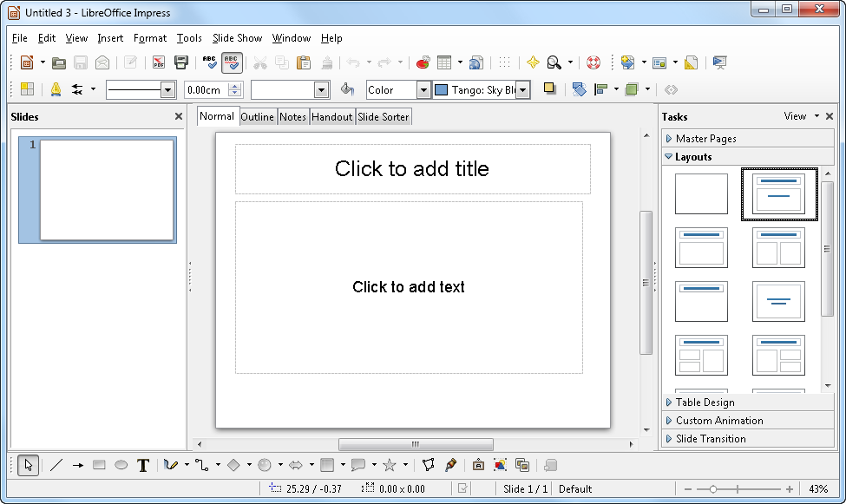Click 'Click to add text' placeholder
The width and height of the screenshot is (846, 504).
[409, 287]
